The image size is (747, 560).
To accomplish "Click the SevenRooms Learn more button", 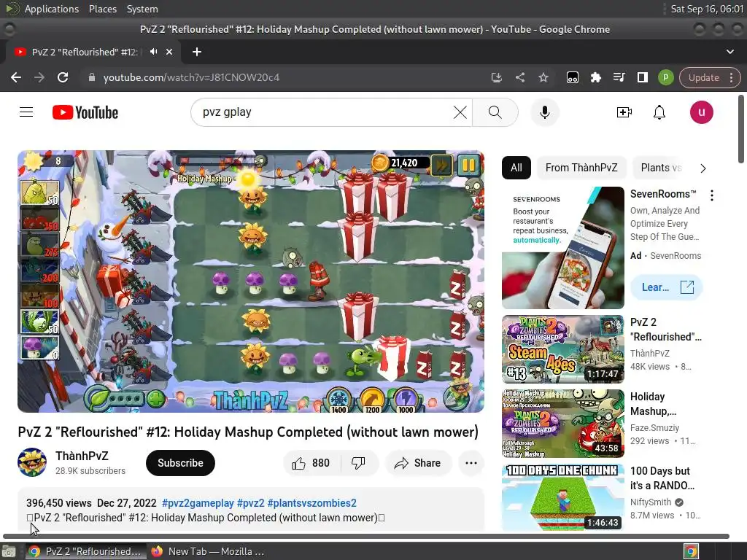I will (667, 287).
